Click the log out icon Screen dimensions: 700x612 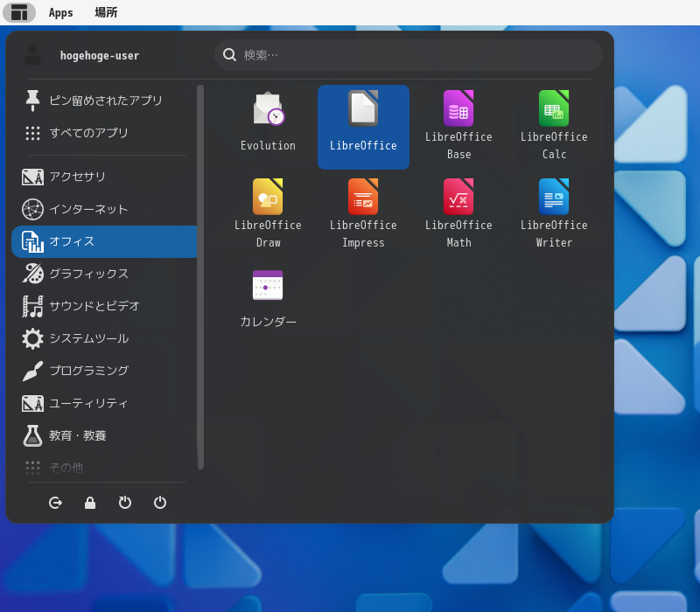tap(55, 503)
